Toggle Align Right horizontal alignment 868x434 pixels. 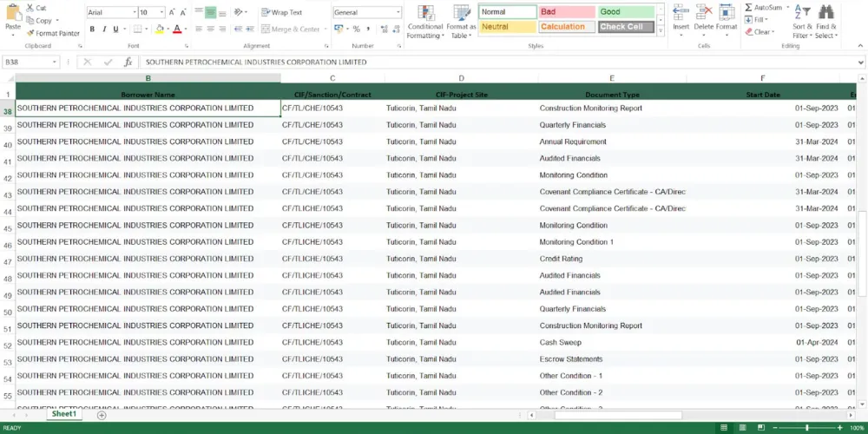coord(222,29)
